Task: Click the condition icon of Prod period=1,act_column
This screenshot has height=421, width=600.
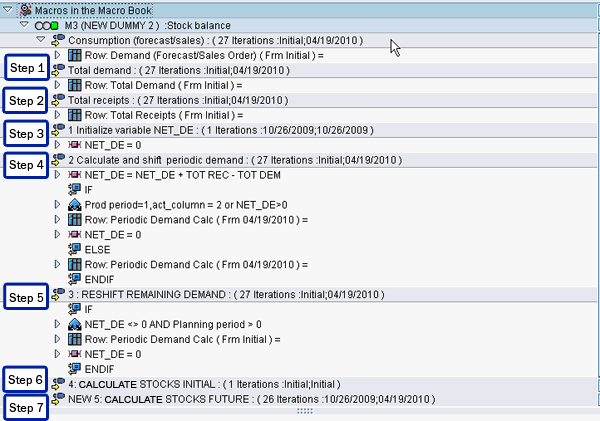Action: (75, 205)
